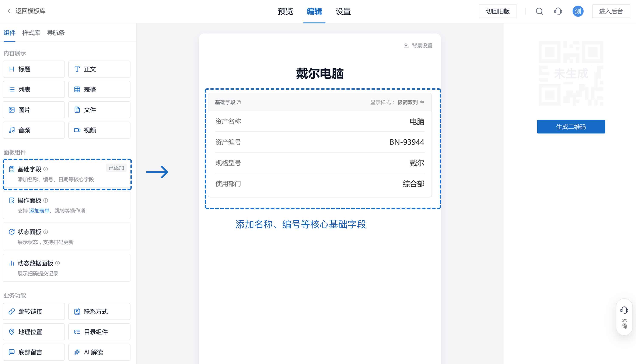
Task: Add the 跳转链接 link component
Action: (34, 311)
